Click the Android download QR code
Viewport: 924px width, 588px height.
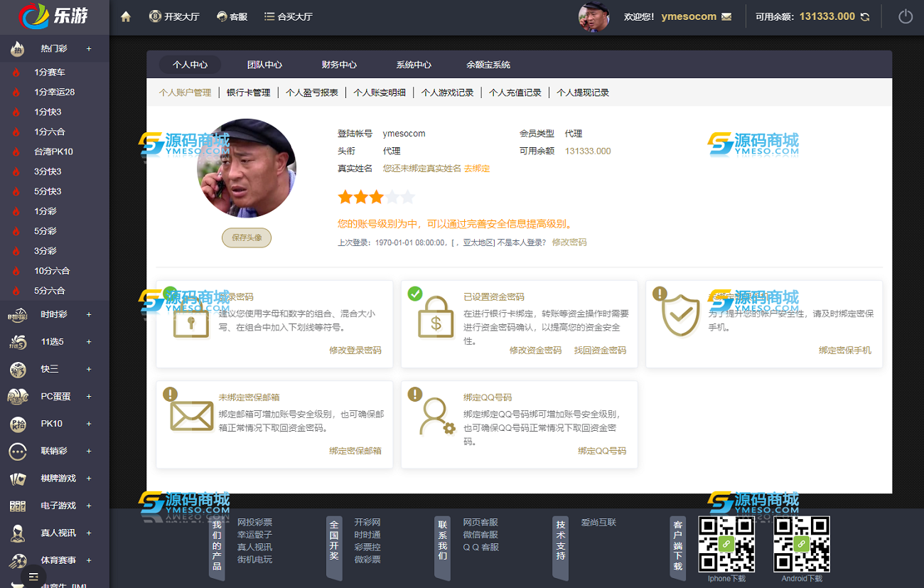tap(802, 544)
